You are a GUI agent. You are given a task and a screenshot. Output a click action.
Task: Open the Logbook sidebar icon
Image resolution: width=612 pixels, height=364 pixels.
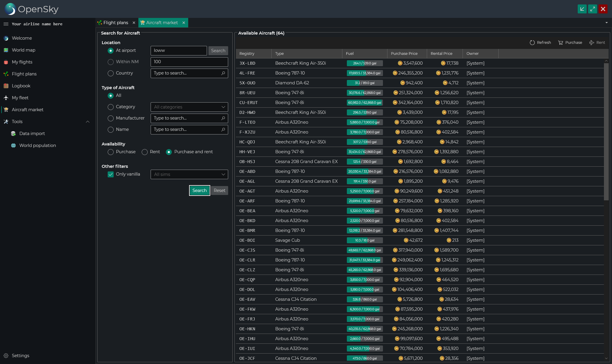click(6, 86)
